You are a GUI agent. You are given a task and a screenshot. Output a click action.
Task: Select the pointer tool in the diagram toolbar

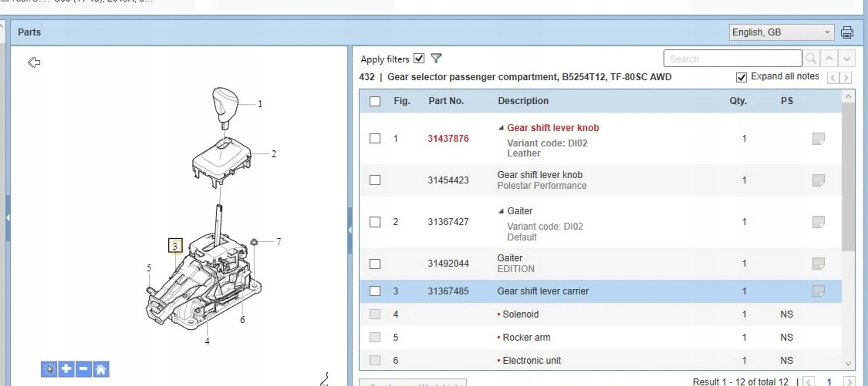(x=49, y=369)
